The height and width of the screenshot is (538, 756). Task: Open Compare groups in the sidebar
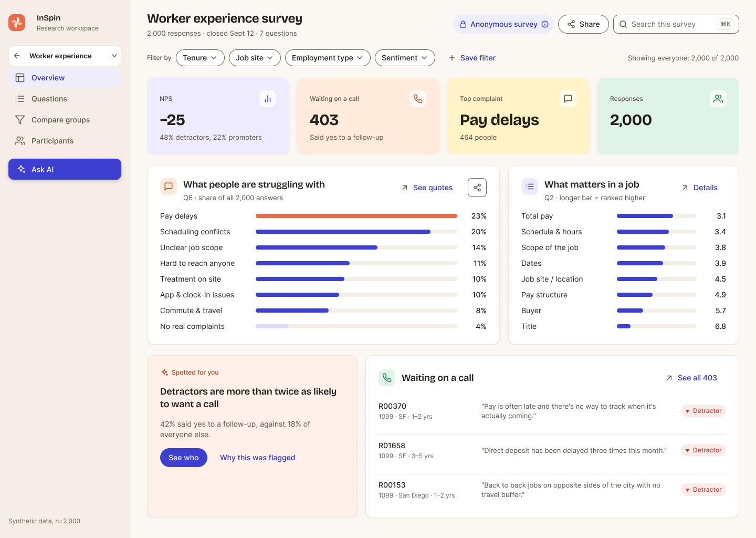point(65,120)
